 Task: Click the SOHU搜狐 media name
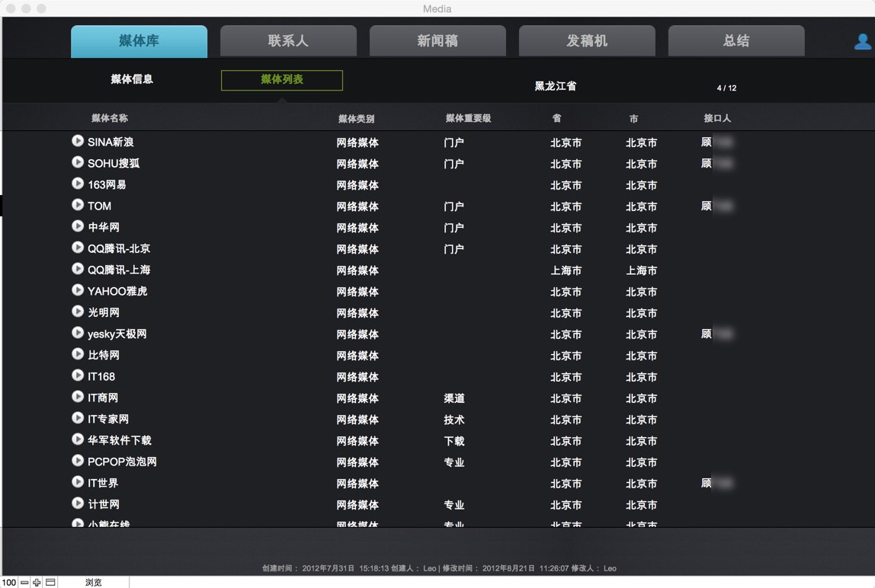coord(114,164)
